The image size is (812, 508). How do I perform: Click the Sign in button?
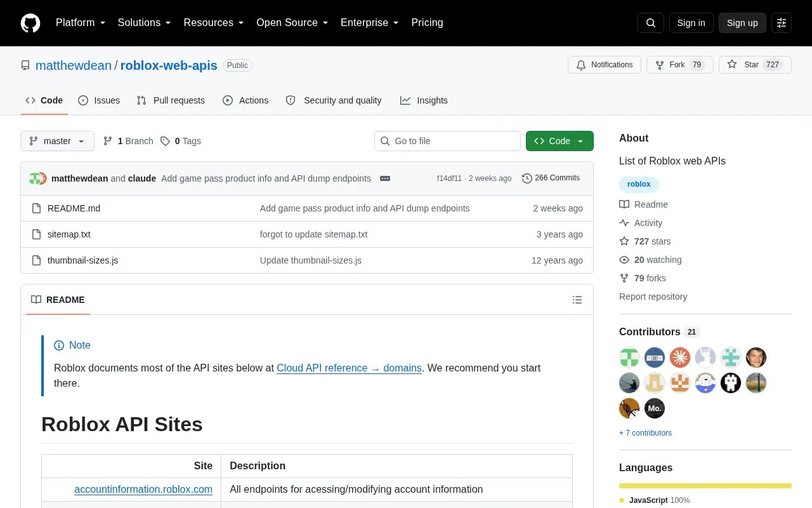pos(691,23)
